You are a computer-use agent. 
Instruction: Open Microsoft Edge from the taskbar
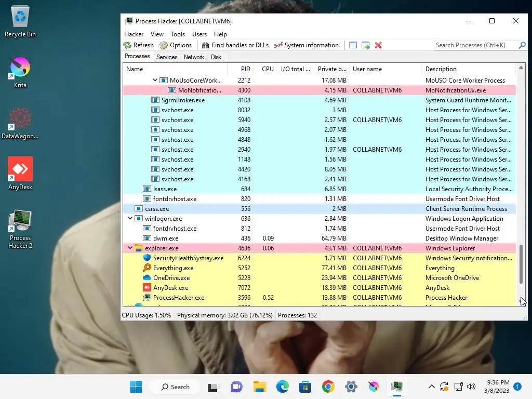pos(282,387)
